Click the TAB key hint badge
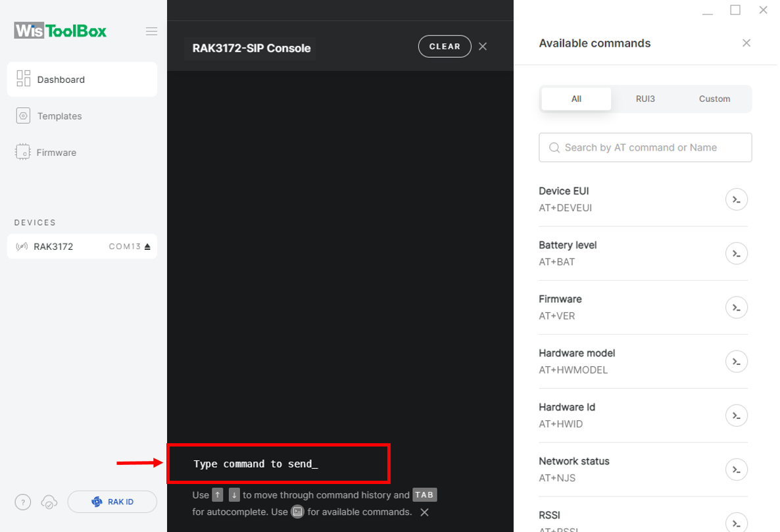Viewport: 780px width, 532px height. [424, 495]
